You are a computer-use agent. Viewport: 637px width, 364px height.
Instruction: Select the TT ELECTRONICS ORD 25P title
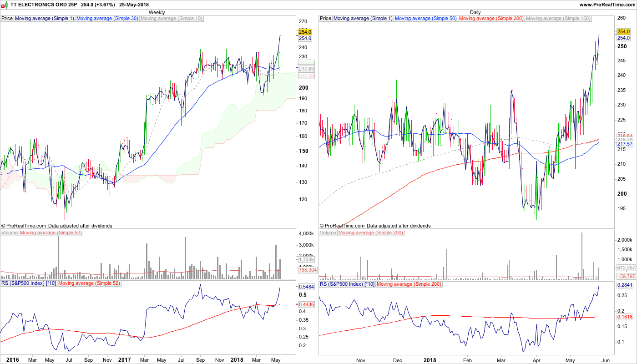click(44, 5)
